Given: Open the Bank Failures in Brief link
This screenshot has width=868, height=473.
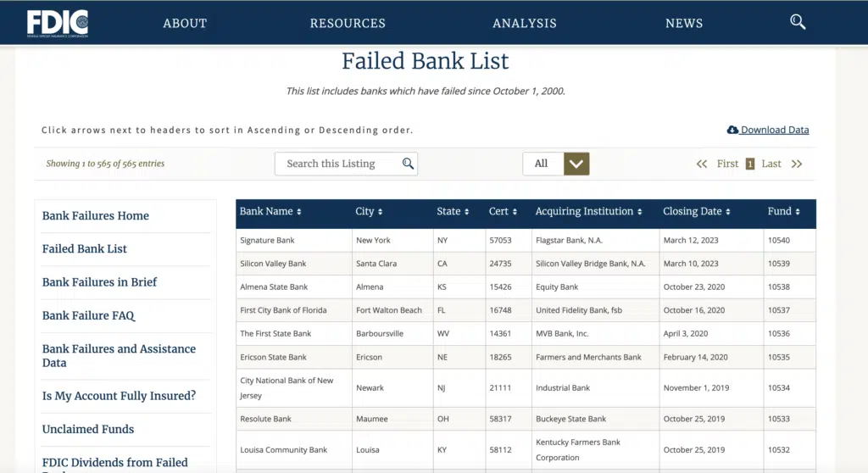Looking at the screenshot, I should [x=99, y=282].
